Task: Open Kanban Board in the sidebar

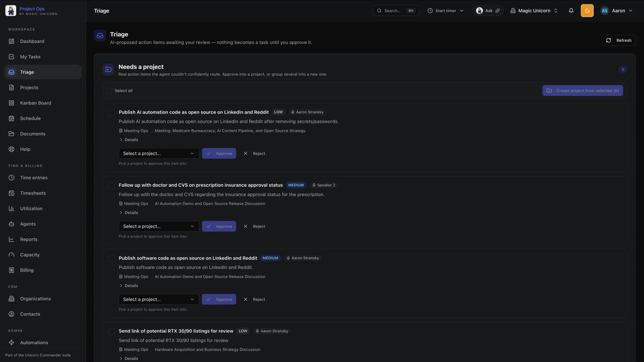Action: pos(43,103)
